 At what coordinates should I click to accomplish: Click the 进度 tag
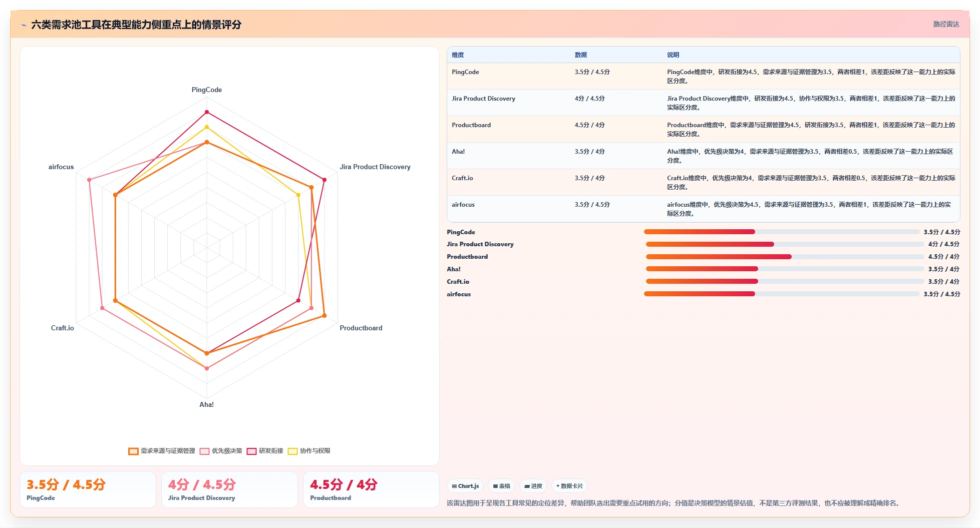pos(533,486)
